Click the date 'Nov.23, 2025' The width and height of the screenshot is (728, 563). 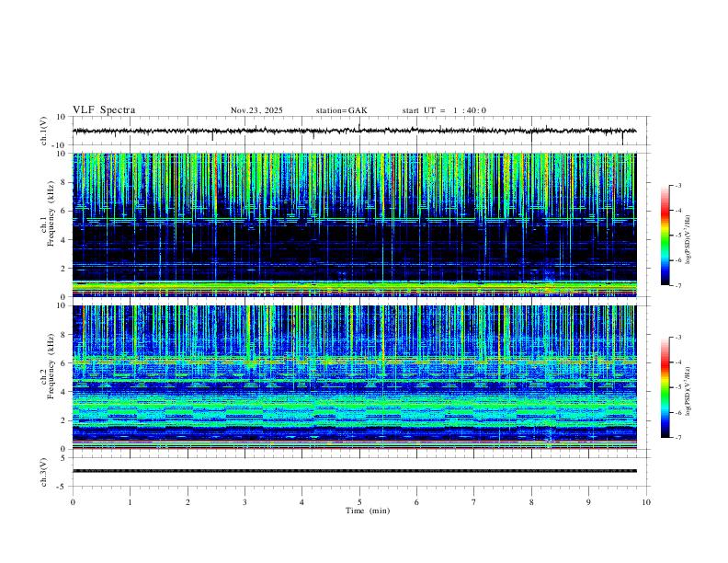pos(256,110)
